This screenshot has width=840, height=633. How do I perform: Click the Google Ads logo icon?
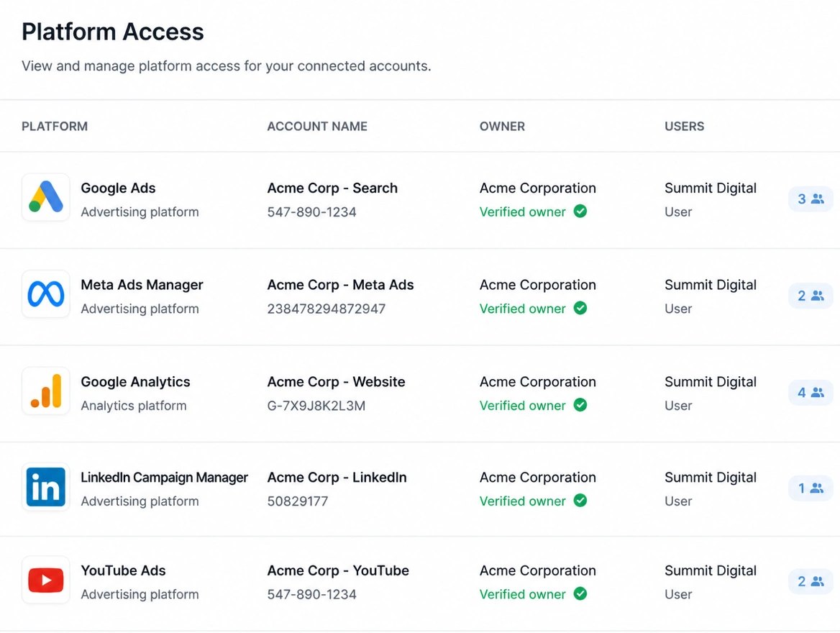pos(46,197)
